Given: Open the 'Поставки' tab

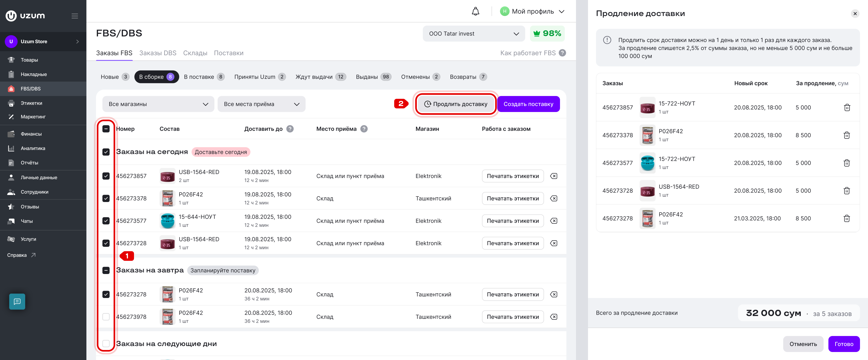Looking at the screenshot, I should click(228, 53).
